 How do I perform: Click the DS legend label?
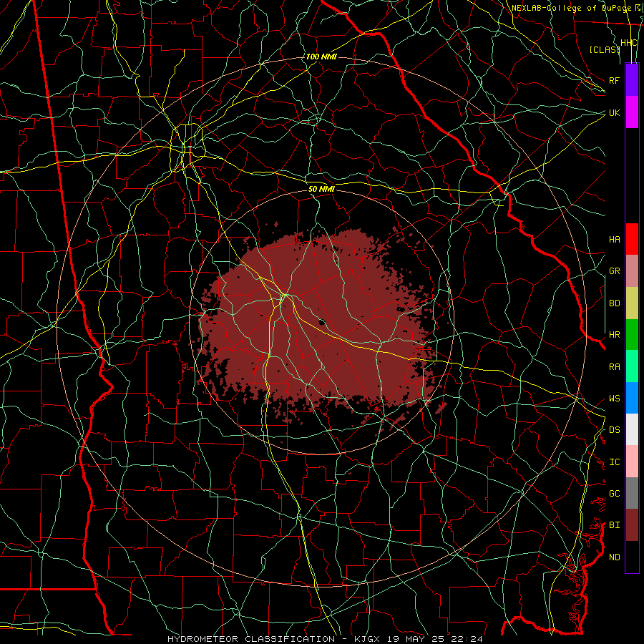click(x=614, y=429)
